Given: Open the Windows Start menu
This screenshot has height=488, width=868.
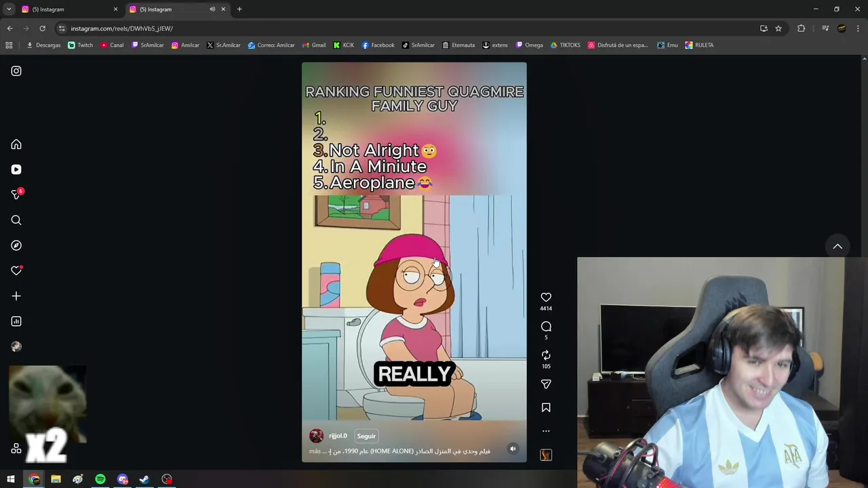Looking at the screenshot, I should click(11, 480).
